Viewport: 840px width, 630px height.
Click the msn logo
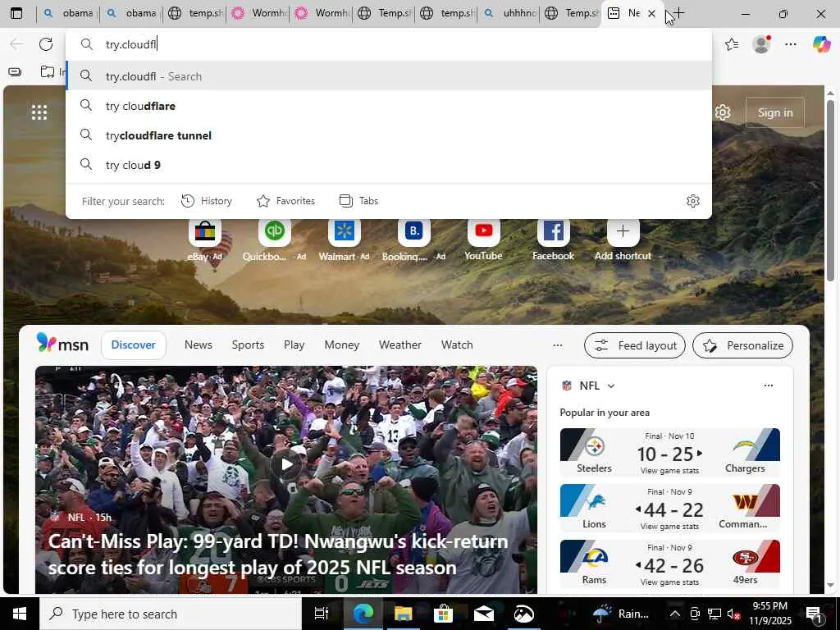62,344
